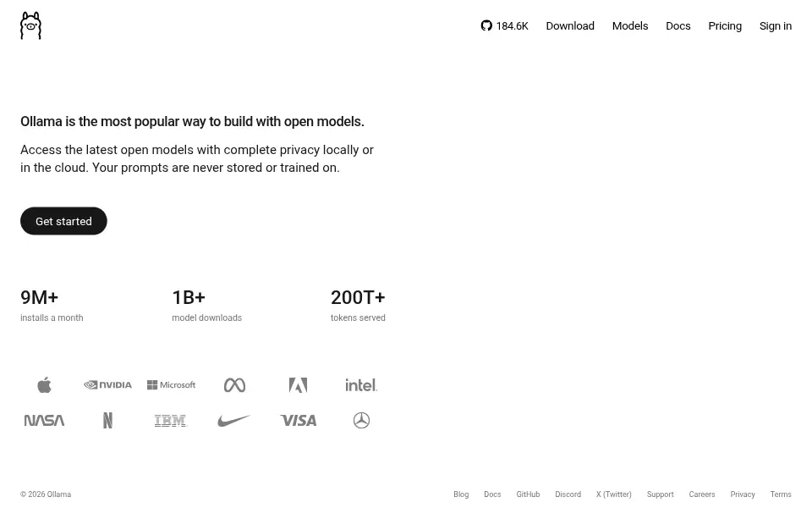Image resolution: width=812 pixels, height=508 pixels.
Task: Click the Microsoft logo
Action: [x=171, y=385]
